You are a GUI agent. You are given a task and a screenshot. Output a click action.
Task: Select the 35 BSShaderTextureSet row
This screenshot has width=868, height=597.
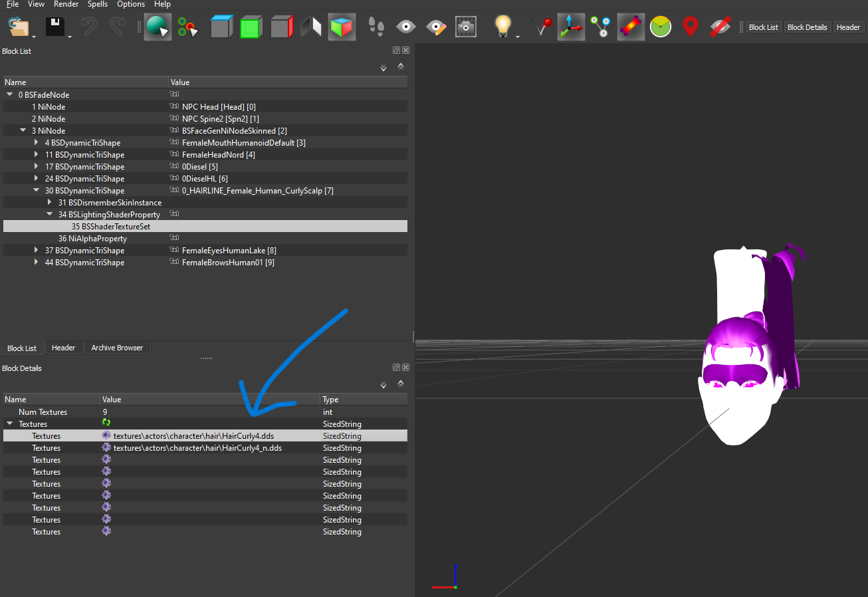[x=205, y=227]
